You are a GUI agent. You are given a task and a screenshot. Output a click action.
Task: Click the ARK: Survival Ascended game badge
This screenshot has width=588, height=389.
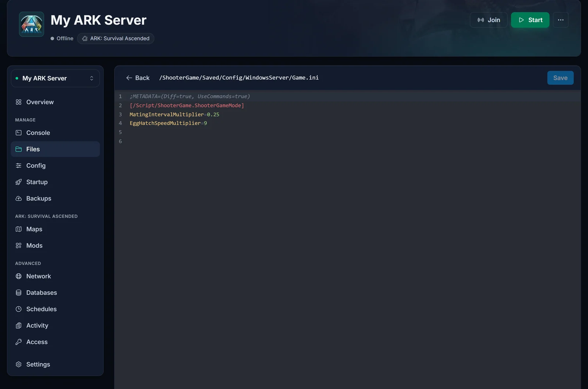click(x=115, y=39)
